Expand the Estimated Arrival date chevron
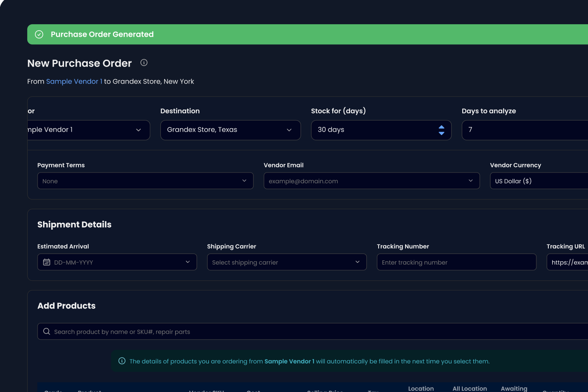Screen dimensions: 588x392 click(x=188, y=262)
